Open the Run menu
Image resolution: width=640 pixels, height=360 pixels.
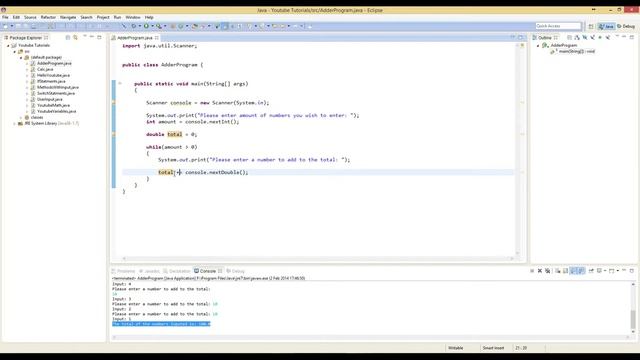click(x=118, y=18)
